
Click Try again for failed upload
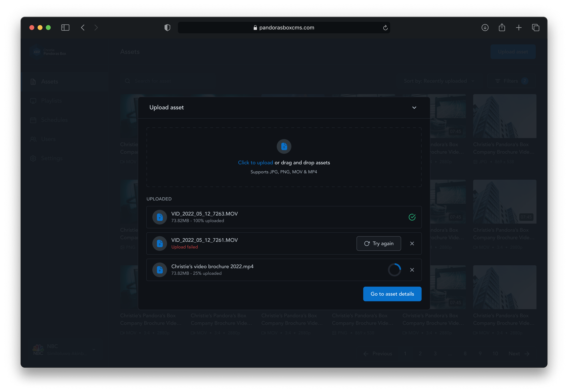coord(379,243)
